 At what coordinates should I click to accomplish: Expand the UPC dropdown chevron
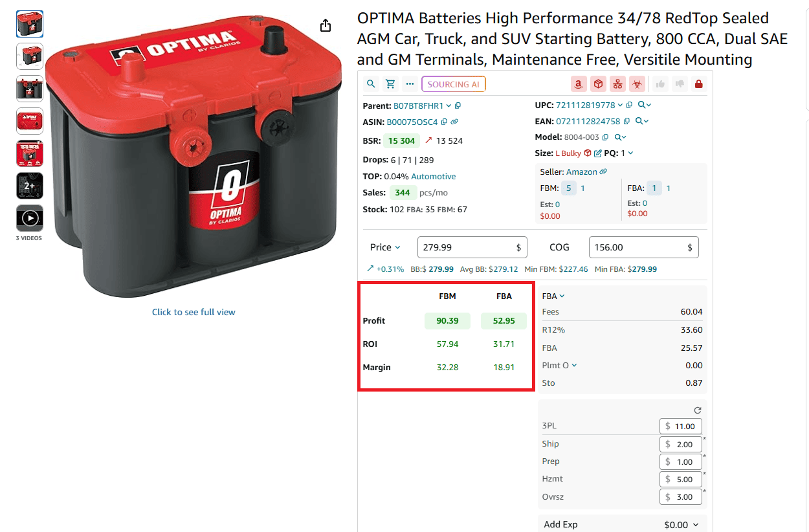click(x=620, y=105)
